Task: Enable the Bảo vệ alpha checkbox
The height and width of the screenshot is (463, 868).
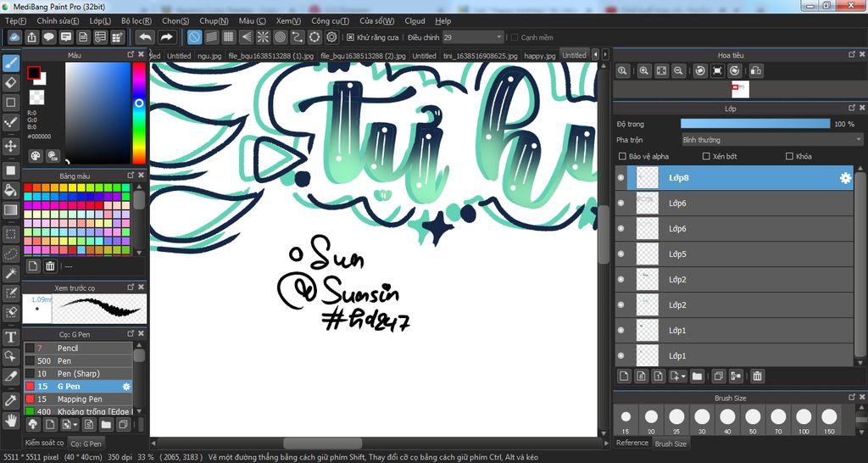Action: [622, 156]
